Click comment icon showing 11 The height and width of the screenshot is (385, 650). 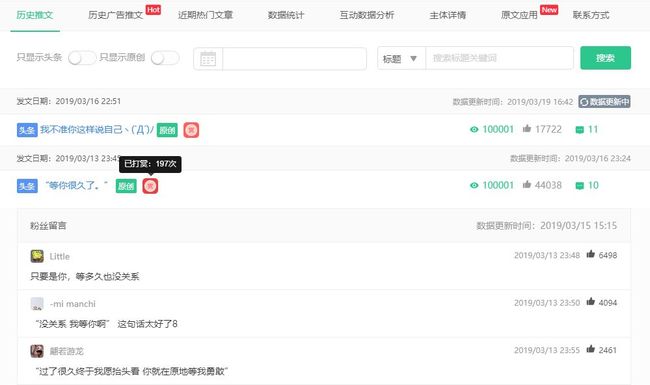(580, 130)
